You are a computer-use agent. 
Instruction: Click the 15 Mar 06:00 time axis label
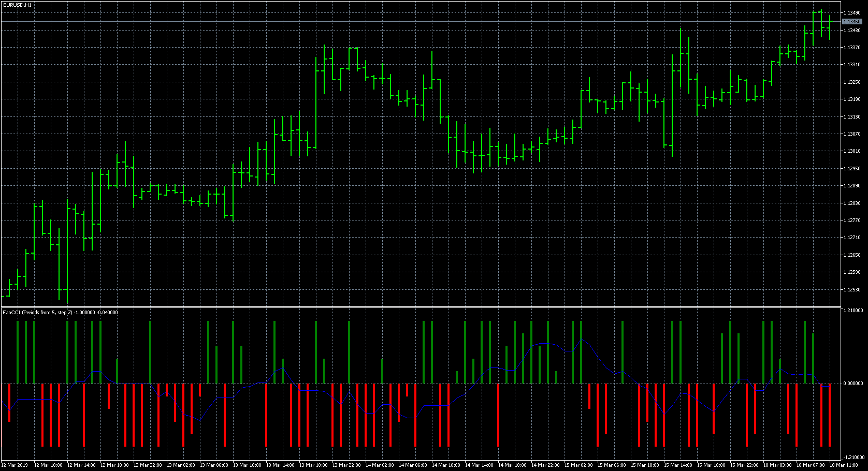click(612, 465)
